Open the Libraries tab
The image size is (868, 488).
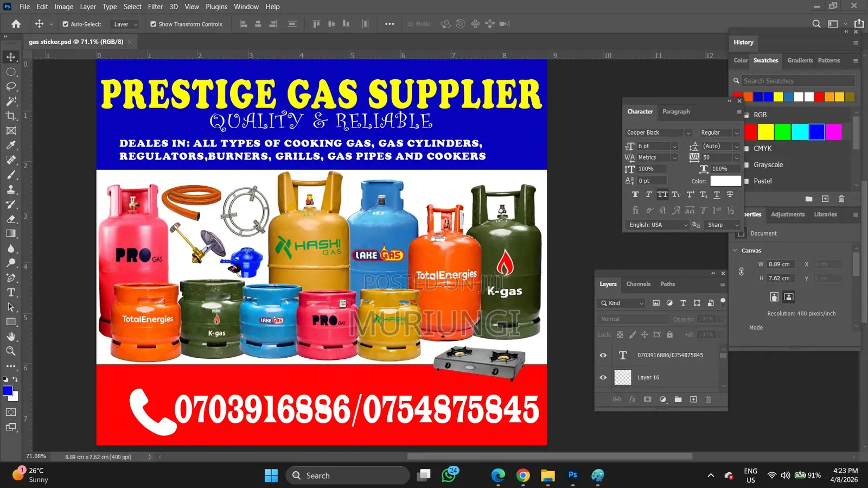825,214
